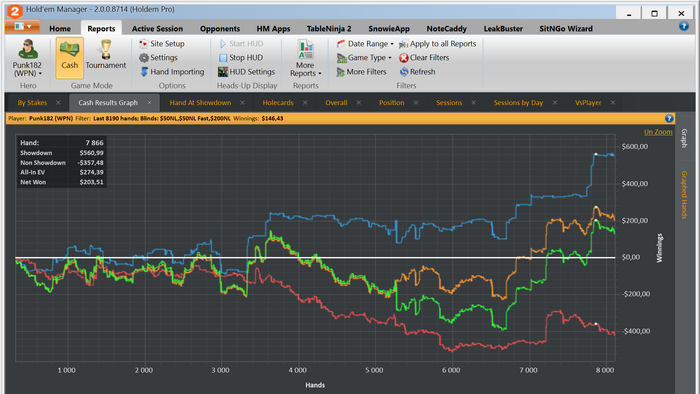Close the Position tab
The width and height of the screenshot is (700, 394).
[416, 103]
